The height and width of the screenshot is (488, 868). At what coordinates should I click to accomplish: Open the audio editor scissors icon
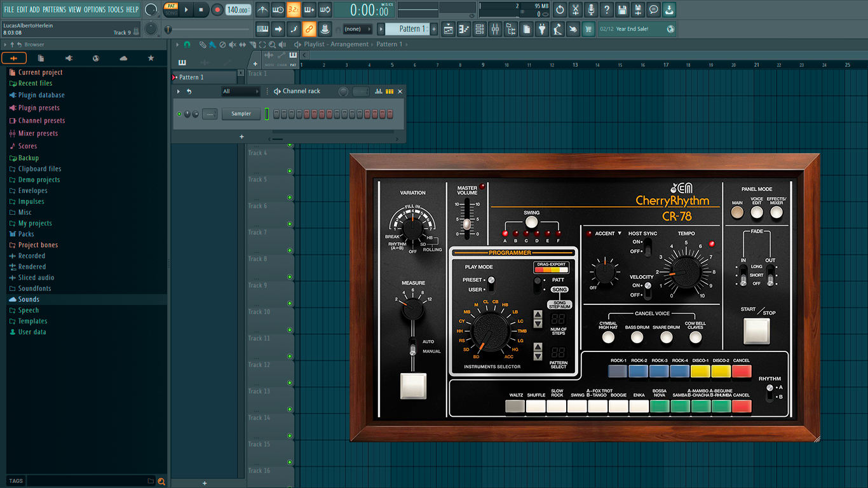coord(575,10)
